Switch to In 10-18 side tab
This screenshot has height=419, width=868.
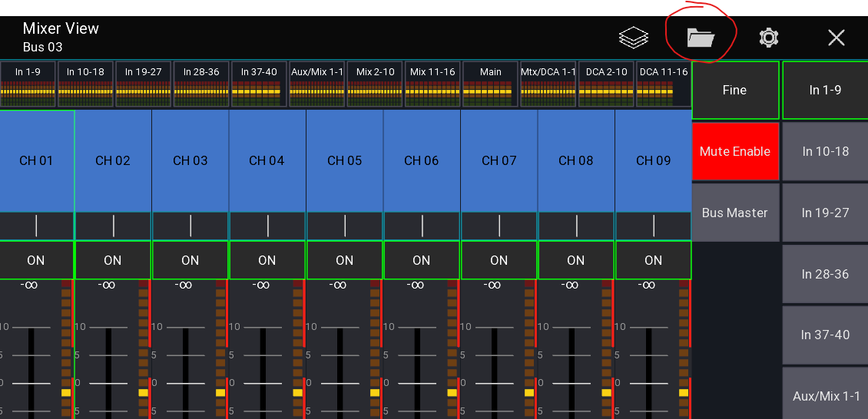[826, 151]
